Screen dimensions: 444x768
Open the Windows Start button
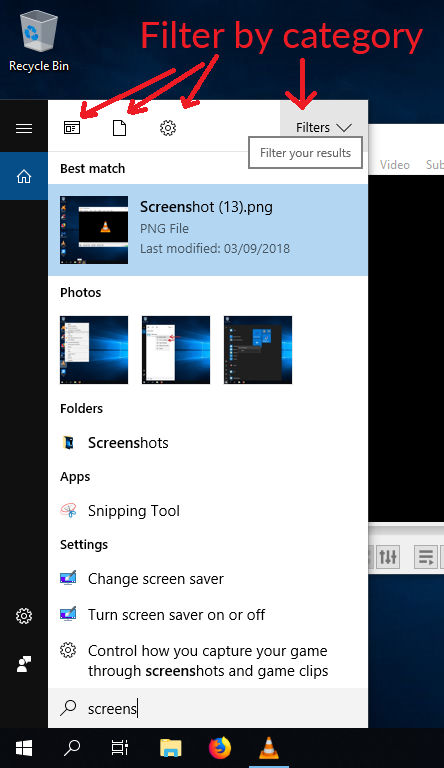coord(24,748)
